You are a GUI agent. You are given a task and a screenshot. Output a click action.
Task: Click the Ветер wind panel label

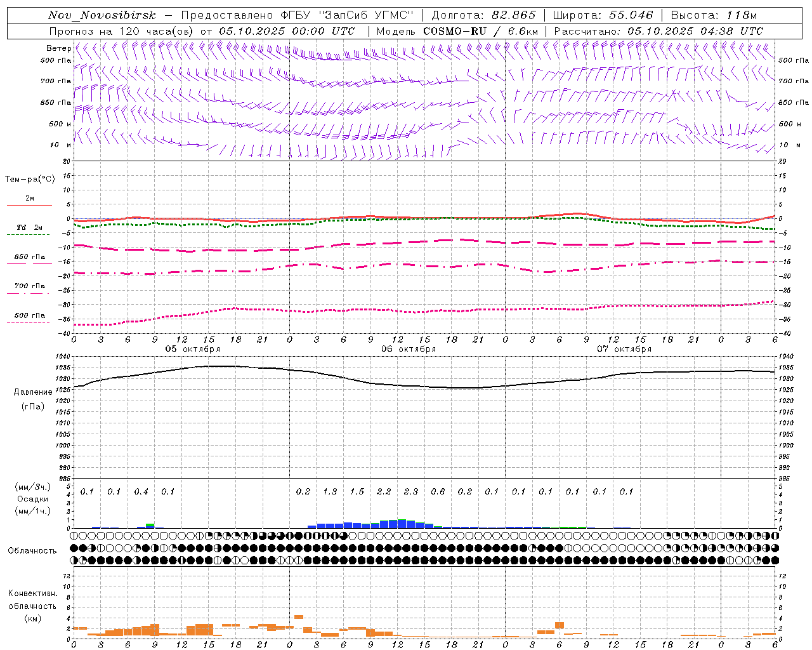point(58,48)
